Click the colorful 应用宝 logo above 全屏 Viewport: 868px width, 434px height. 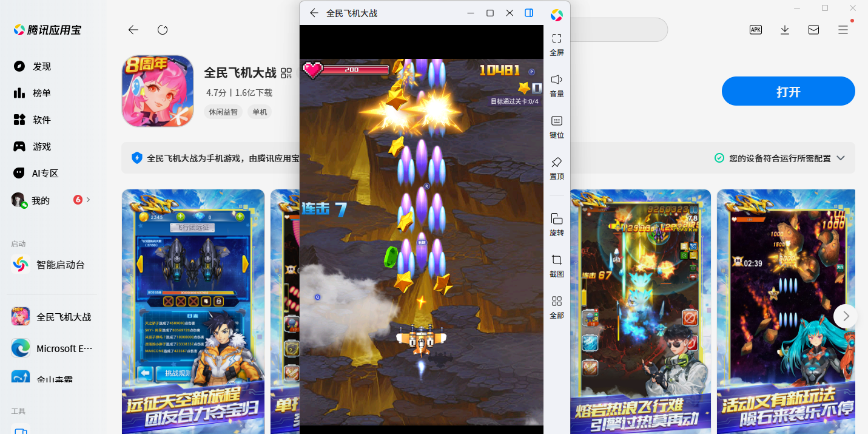(557, 15)
